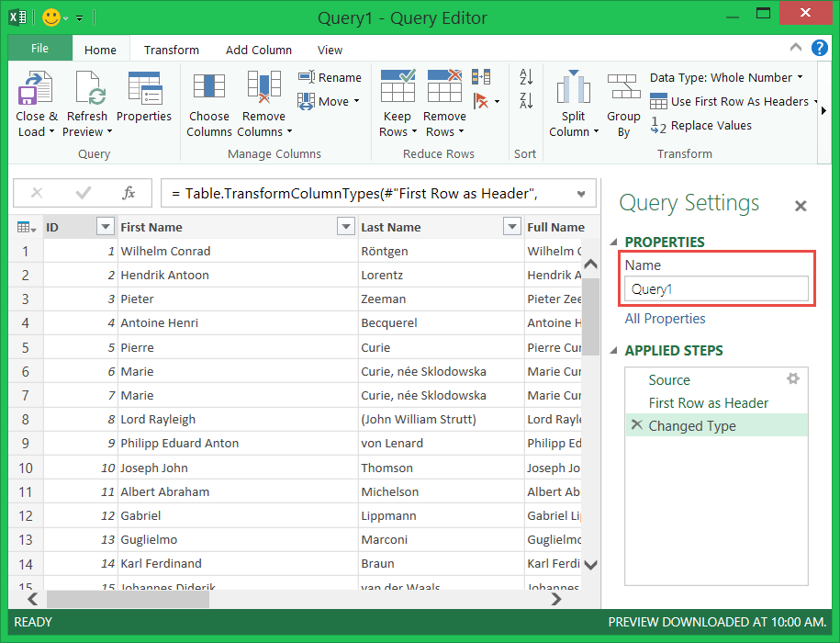Open the Add Column tab
The height and width of the screenshot is (643, 840).
pos(259,51)
